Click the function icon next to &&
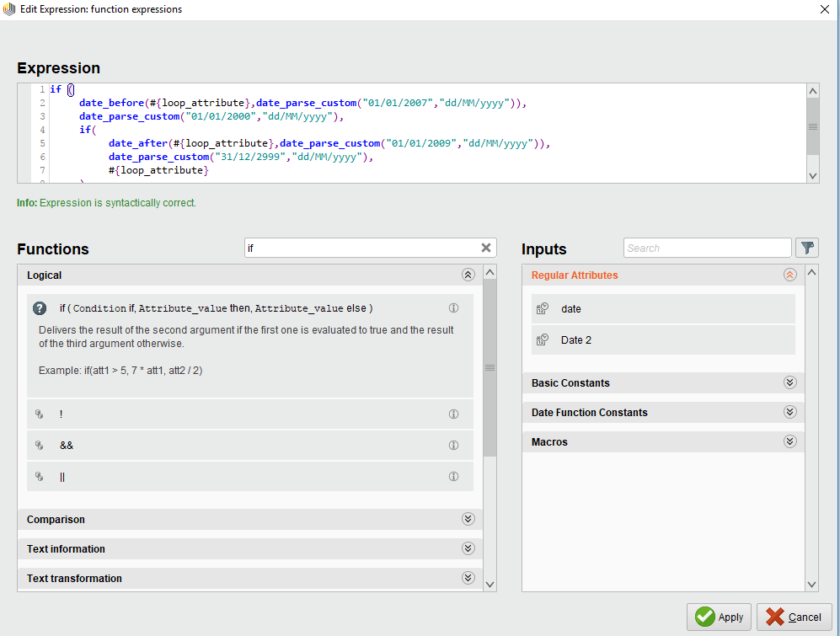840x636 pixels. [39, 446]
